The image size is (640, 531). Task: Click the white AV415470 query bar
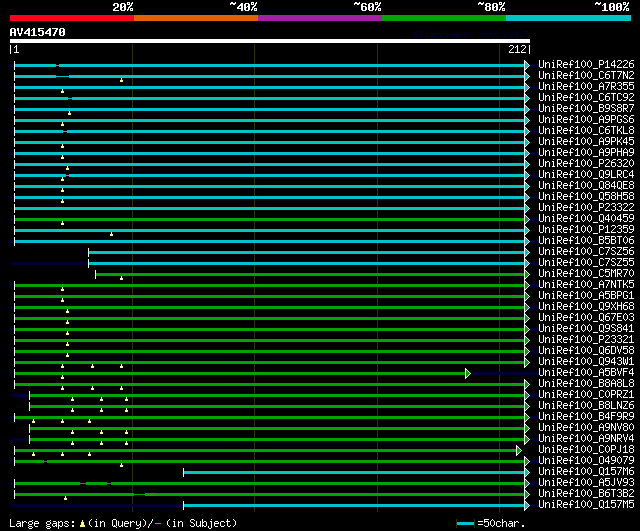pyautogui.click(x=270, y=41)
